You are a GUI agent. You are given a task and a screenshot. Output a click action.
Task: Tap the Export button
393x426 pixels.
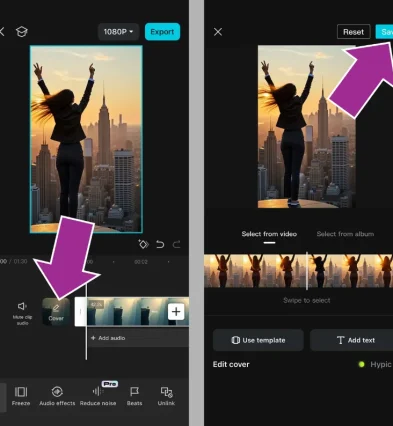(162, 32)
